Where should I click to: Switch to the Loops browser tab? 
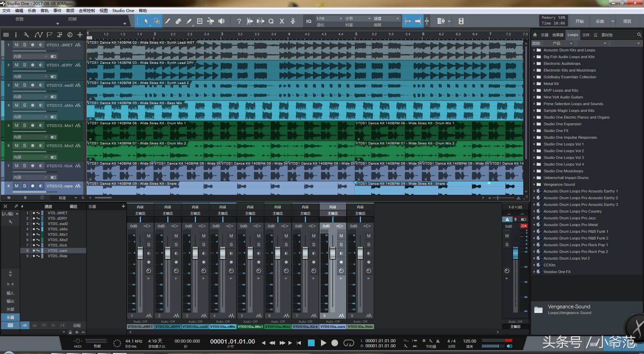point(573,35)
